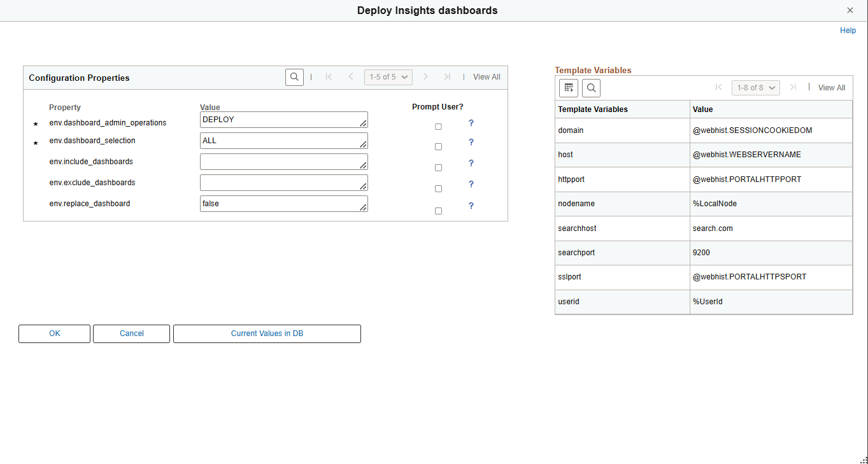Click View All in Configuration Properties
This screenshot has height=464, width=868.
486,76
